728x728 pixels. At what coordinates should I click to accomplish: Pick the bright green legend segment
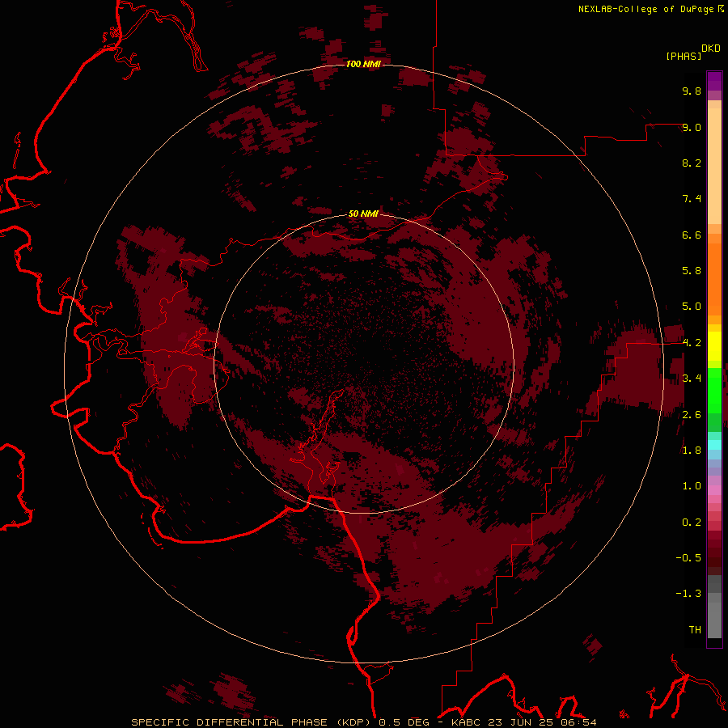click(x=714, y=391)
